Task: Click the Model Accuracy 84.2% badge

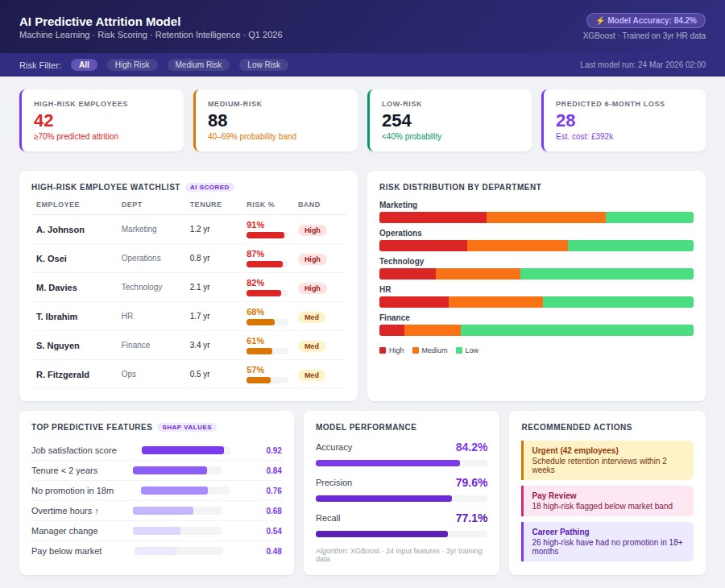Action: (645, 20)
